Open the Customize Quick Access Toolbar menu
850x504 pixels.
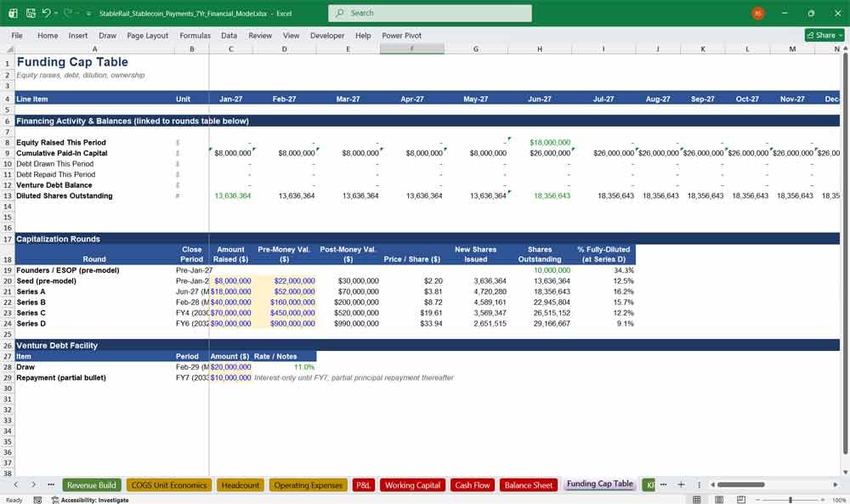89,14
